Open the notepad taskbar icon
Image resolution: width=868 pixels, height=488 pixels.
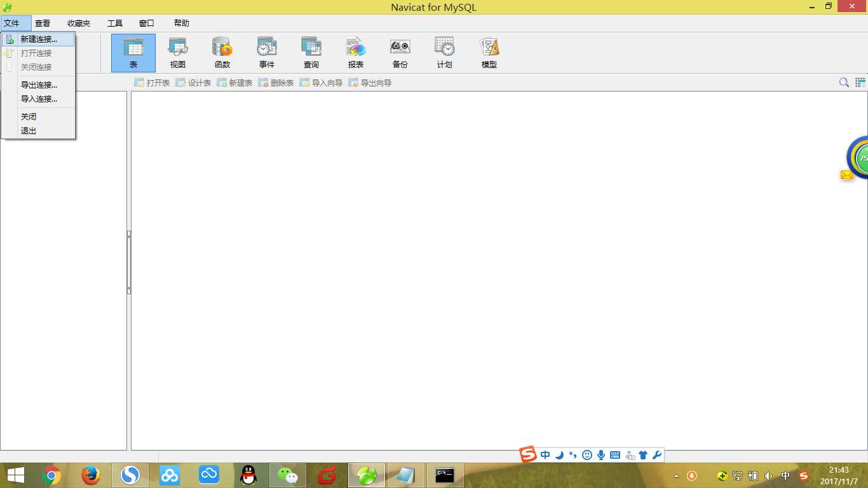click(406, 475)
